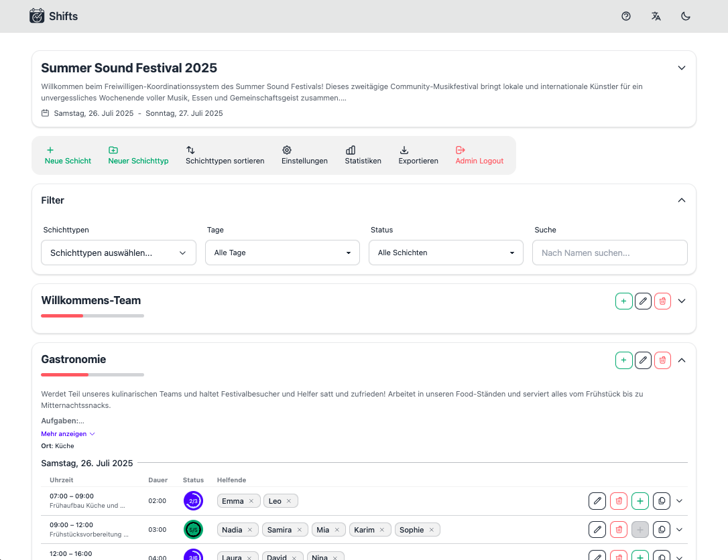Edit the 07:00 – 09:00 shift
This screenshot has width=728, height=560.
click(x=597, y=501)
